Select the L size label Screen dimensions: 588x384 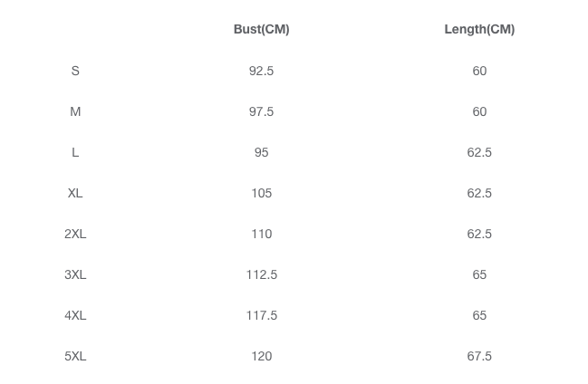(75, 153)
